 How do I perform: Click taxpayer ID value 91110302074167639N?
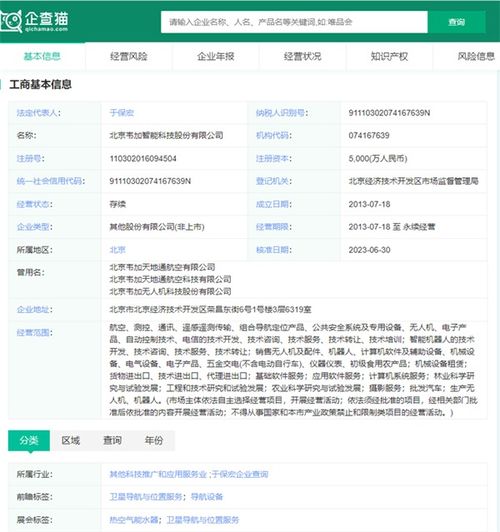[x=389, y=113]
